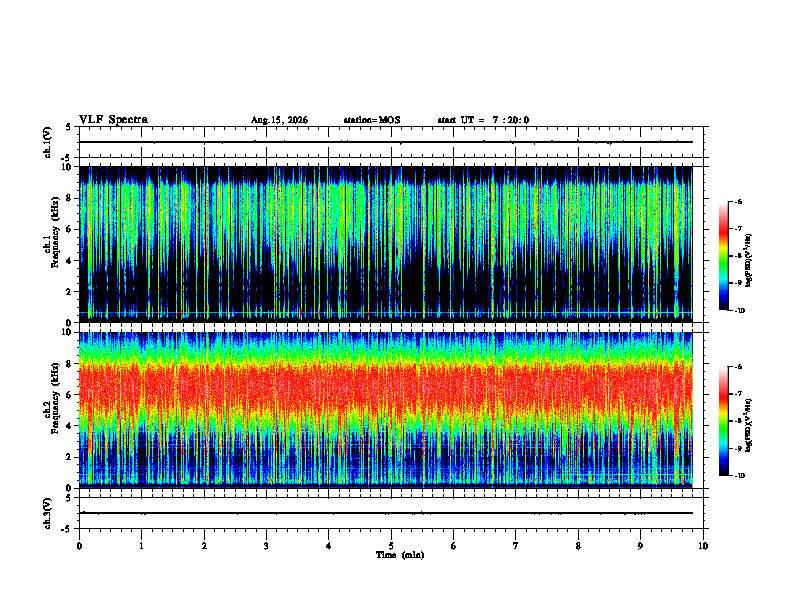
Task: Click the "8" minute tick label on the time axis
Action: (578, 546)
